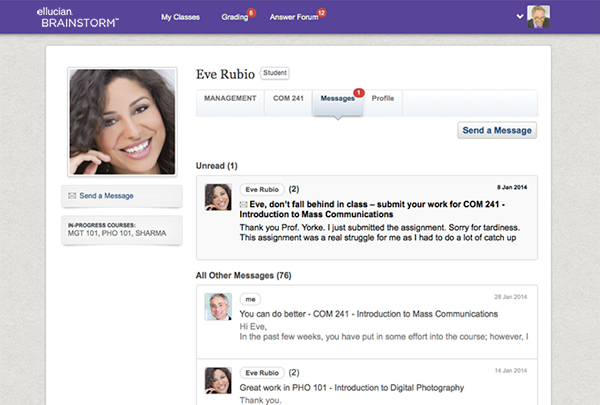Click the sidebar Send a Message link
The width and height of the screenshot is (600, 405).
[106, 196]
